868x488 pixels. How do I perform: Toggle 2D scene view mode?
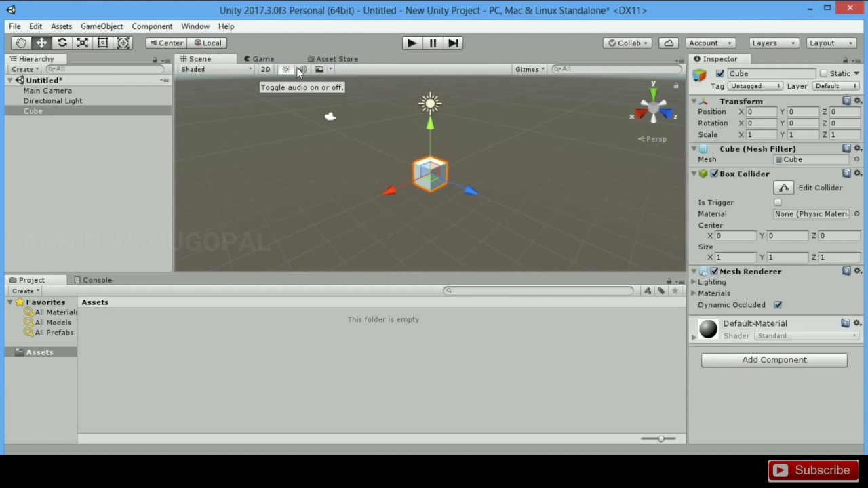(x=265, y=69)
